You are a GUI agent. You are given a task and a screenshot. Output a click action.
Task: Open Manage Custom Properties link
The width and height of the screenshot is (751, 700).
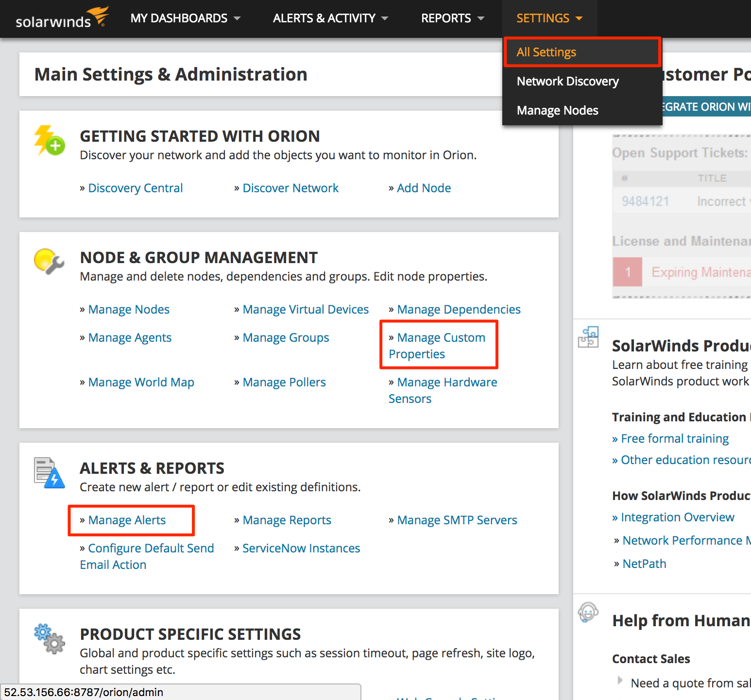(x=437, y=346)
